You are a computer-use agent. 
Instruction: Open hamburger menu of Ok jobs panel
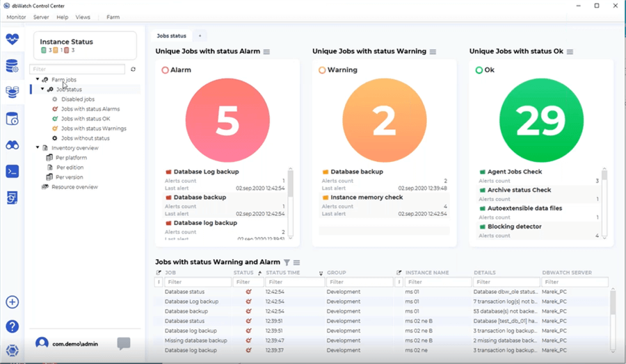(570, 52)
